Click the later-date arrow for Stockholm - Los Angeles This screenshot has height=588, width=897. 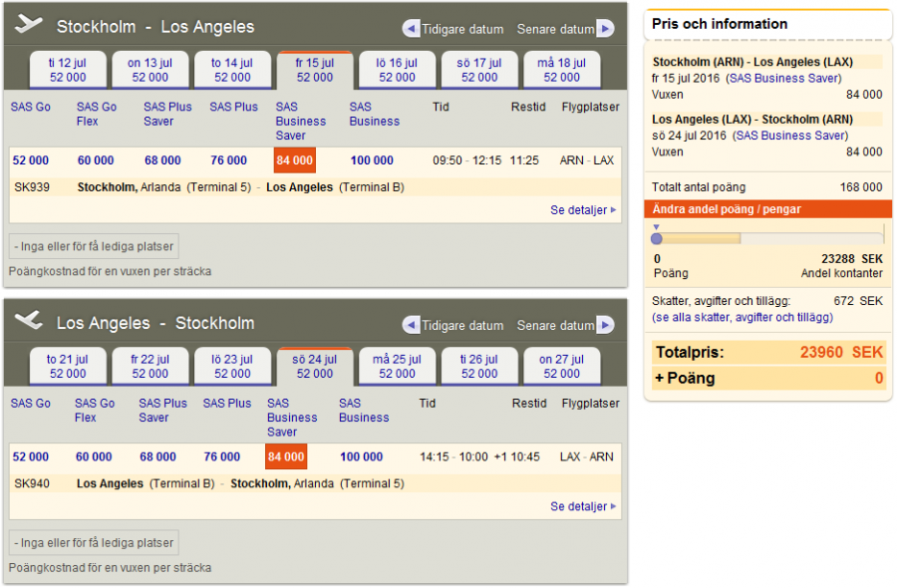(x=605, y=29)
